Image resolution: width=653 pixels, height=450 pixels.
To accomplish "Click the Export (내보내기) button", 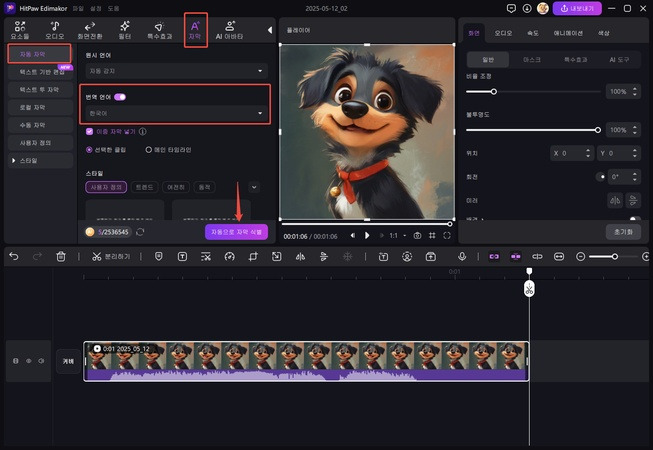I will click(x=577, y=8).
